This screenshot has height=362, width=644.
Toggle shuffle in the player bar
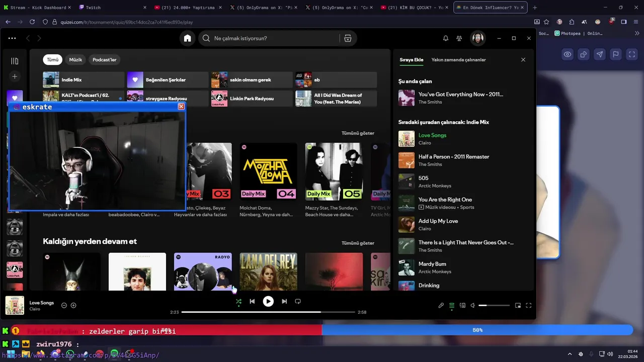tap(238, 301)
